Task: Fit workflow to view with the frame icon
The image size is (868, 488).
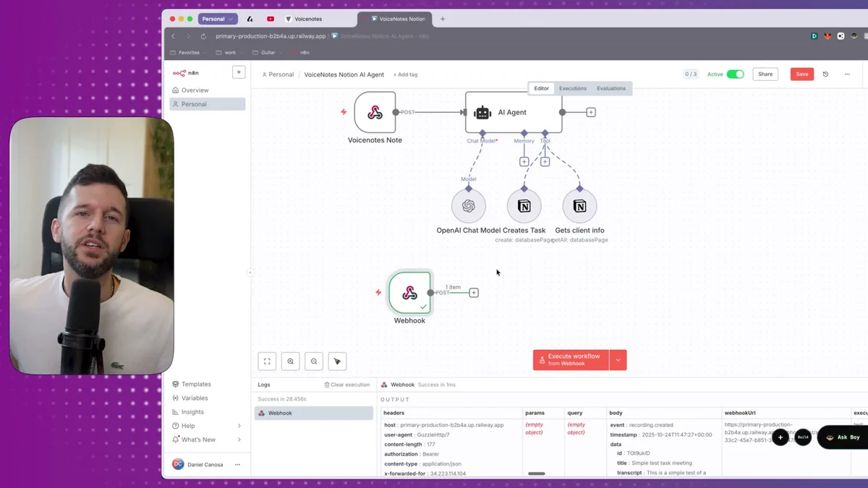Action: coord(266,361)
